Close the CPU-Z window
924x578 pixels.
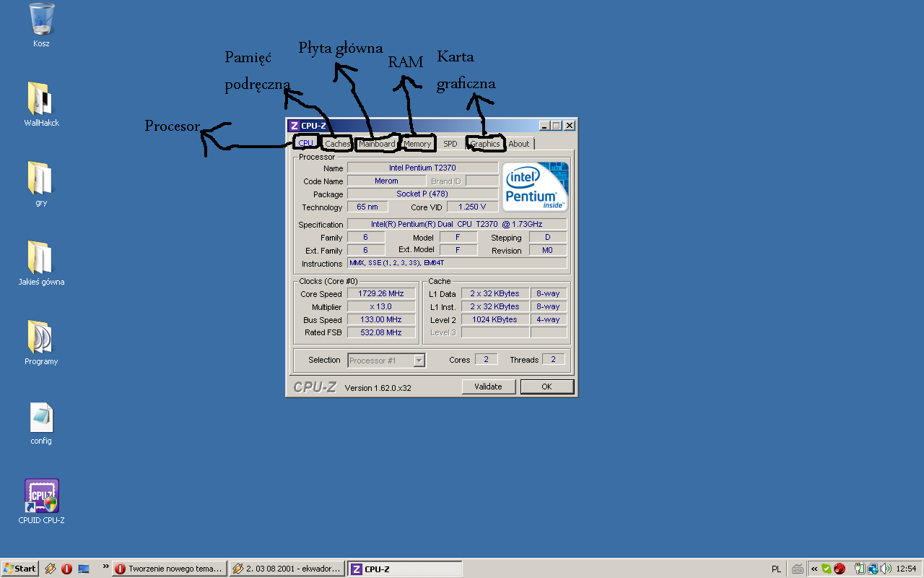[x=570, y=125]
